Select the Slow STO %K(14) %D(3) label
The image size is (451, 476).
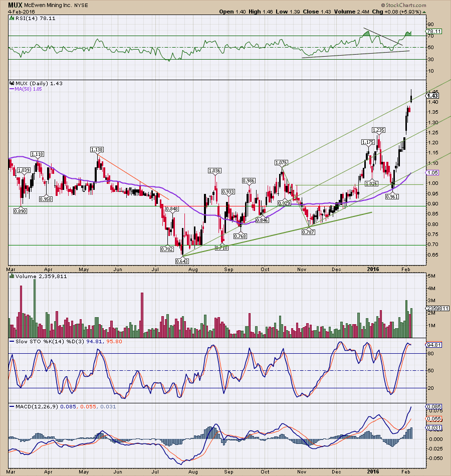point(50,342)
